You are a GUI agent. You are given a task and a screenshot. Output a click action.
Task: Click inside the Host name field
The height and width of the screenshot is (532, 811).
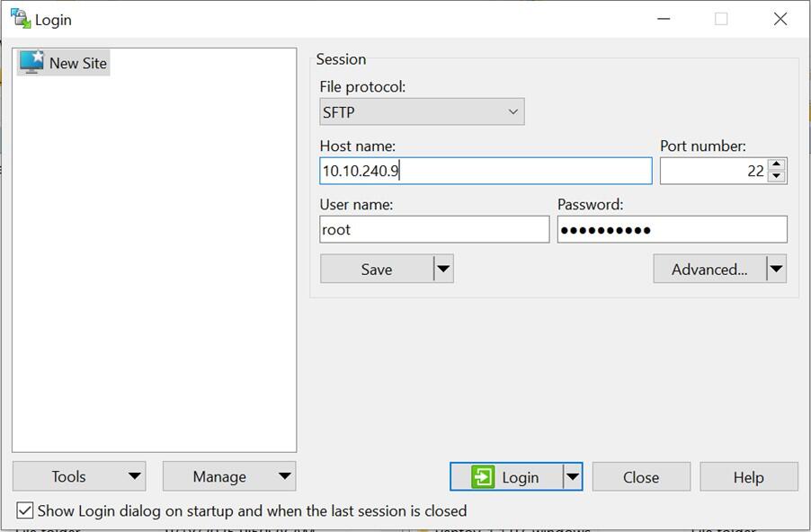[x=486, y=170]
